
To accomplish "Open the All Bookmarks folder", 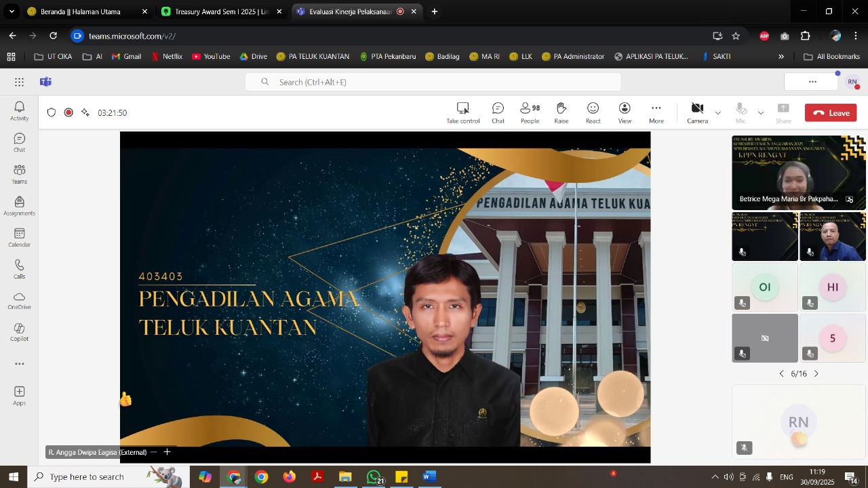I will point(831,56).
